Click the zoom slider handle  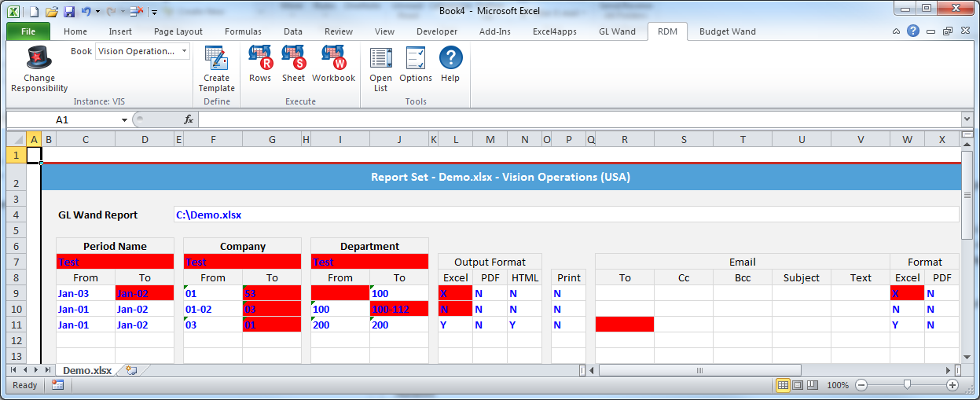click(x=907, y=385)
